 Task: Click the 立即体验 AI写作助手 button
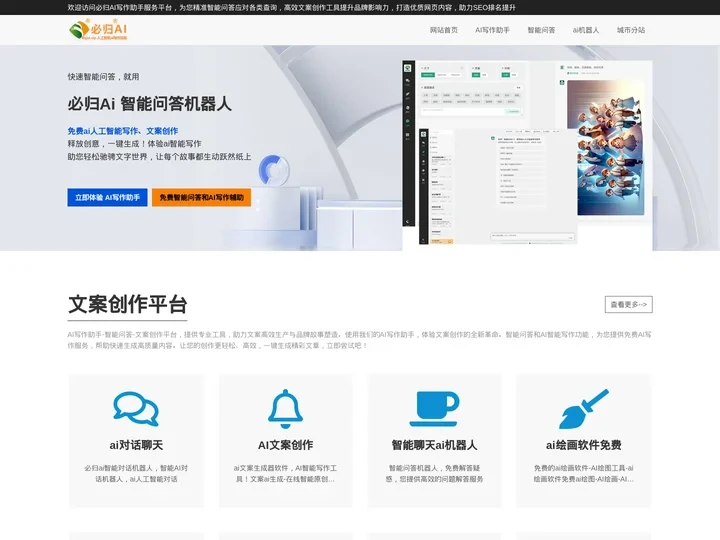(x=107, y=197)
